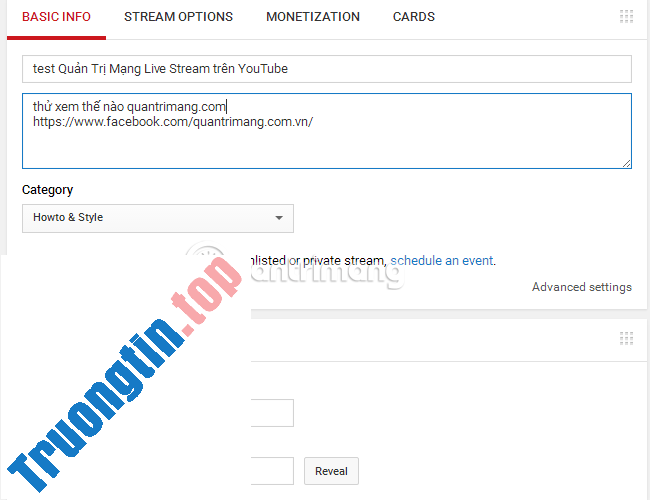The image size is (650, 500).
Task: Follow the schedule an event link
Action: pyautogui.click(x=441, y=261)
